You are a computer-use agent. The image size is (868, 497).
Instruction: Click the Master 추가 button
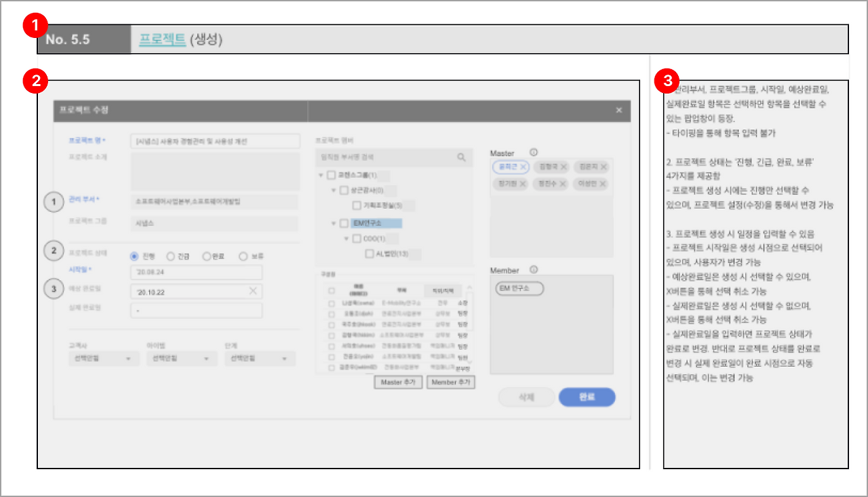point(398,382)
